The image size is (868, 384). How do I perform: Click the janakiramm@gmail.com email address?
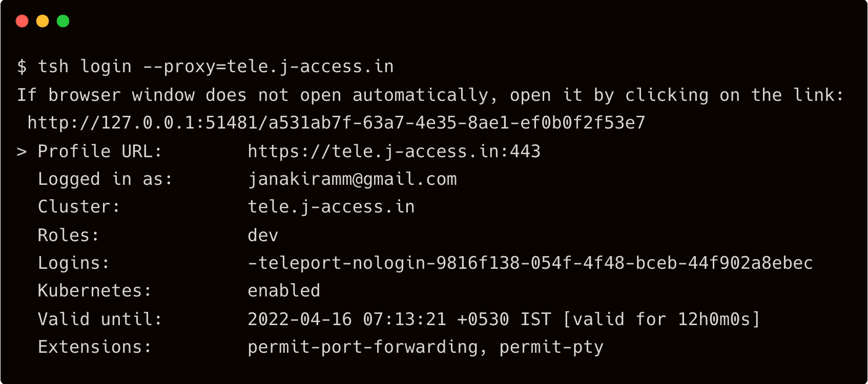352,179
